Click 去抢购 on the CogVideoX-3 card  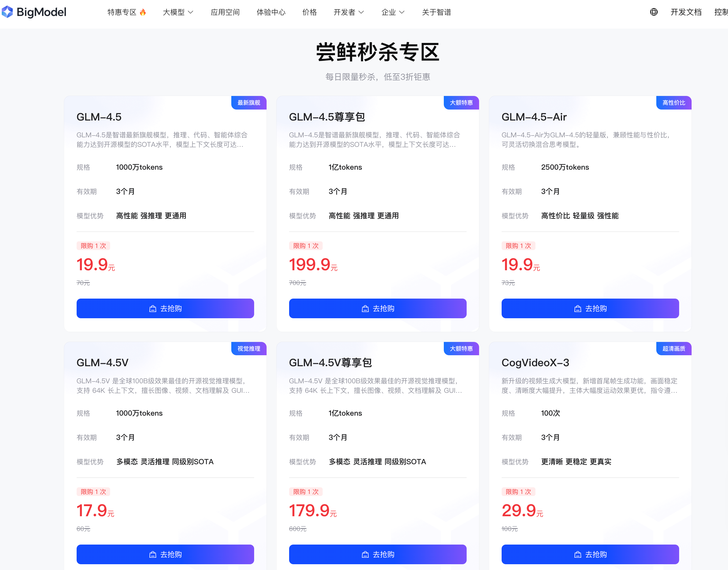(590, 554)
